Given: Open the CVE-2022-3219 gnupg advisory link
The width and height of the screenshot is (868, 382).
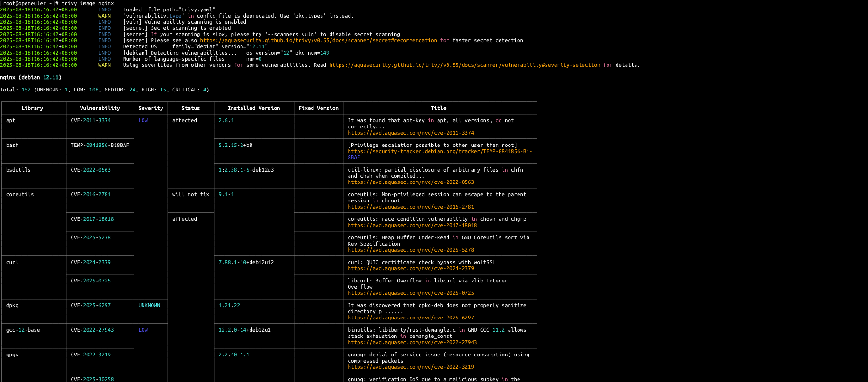Looking at the screenshot, I should pos(411,367).
